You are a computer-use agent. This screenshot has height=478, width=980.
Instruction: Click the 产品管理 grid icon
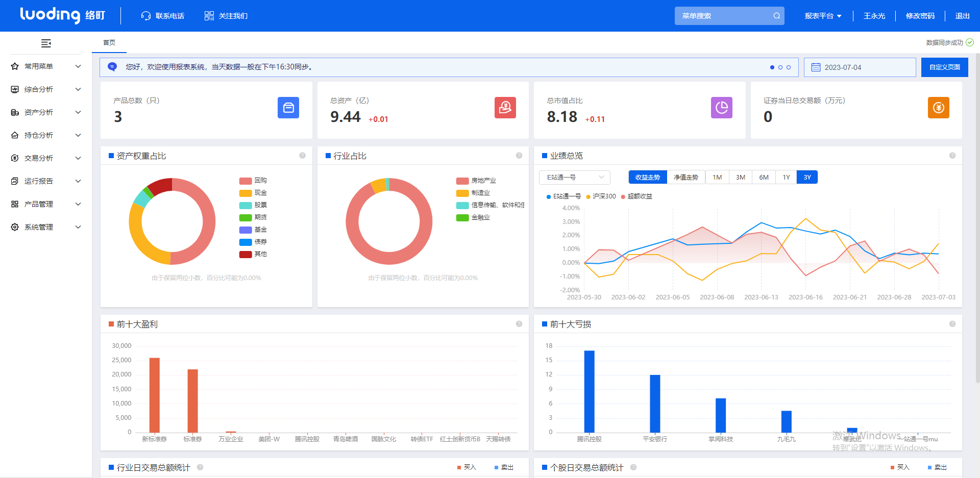tap(15, 204)
